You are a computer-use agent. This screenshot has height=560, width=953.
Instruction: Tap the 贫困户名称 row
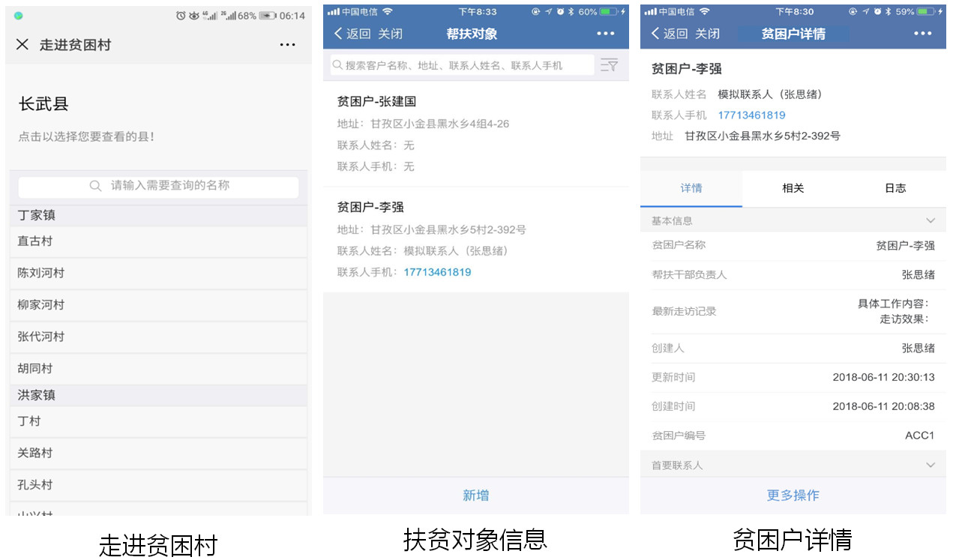click(x=793, y=245)
